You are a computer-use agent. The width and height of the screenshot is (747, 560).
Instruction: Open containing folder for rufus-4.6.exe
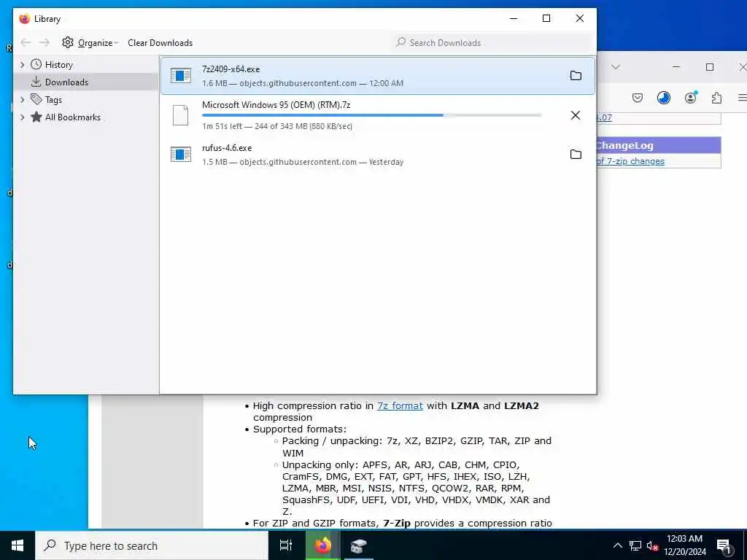(x=576, y=155)
